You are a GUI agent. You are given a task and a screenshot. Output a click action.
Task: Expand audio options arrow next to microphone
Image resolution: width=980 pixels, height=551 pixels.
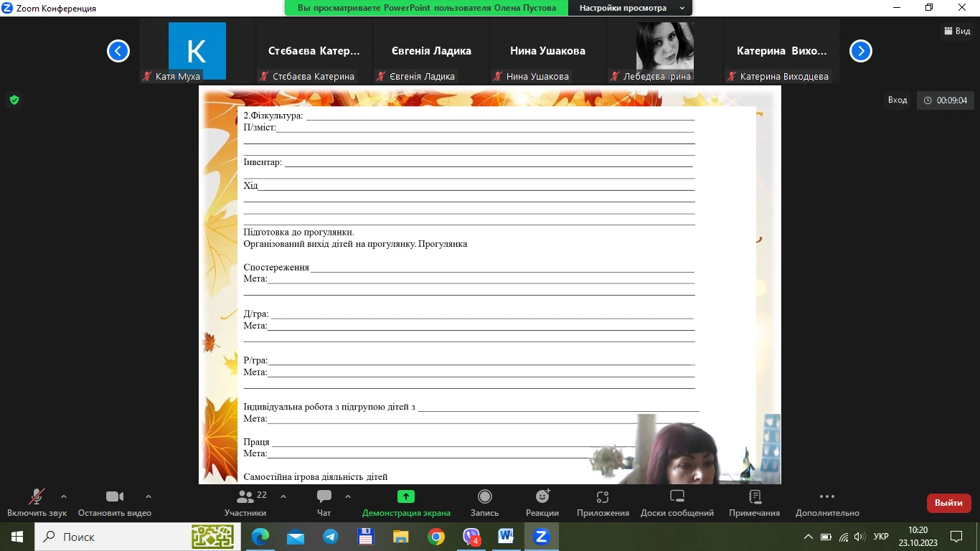[64, 496]
